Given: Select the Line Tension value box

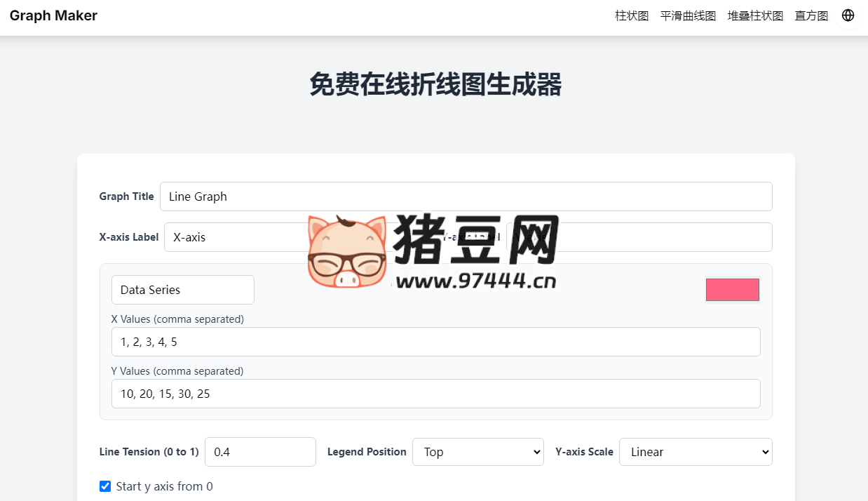Looking at the screenshot, I should point(260,452).
